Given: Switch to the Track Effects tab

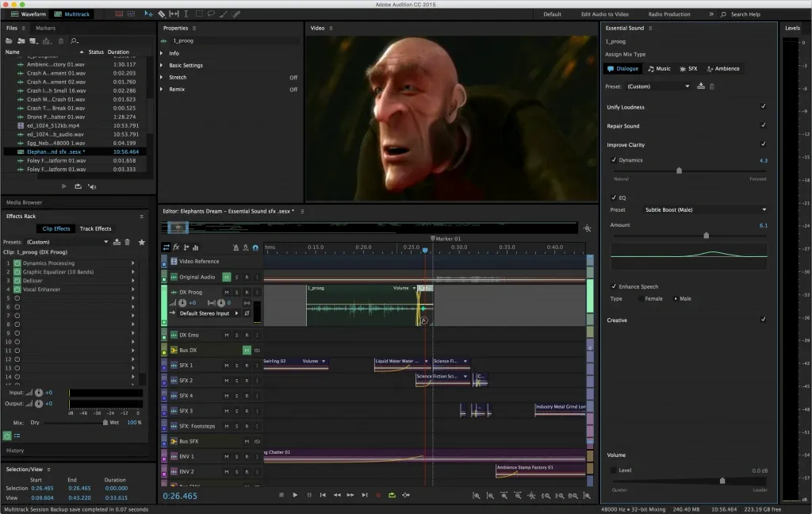Looking at the screenshot, I should (x=95, y=228).
